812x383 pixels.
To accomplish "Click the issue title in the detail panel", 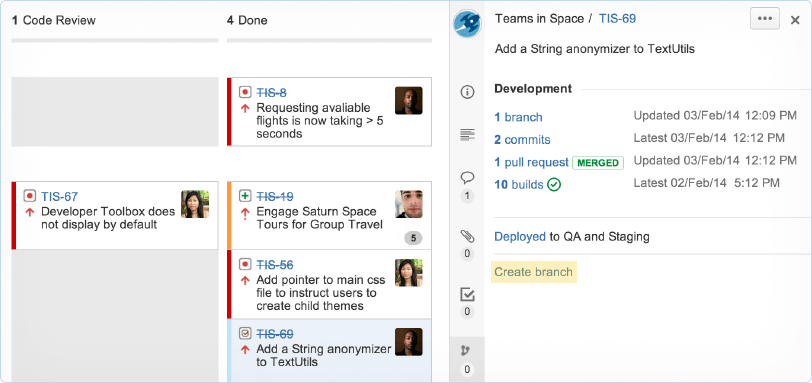I will click(594, 49).
